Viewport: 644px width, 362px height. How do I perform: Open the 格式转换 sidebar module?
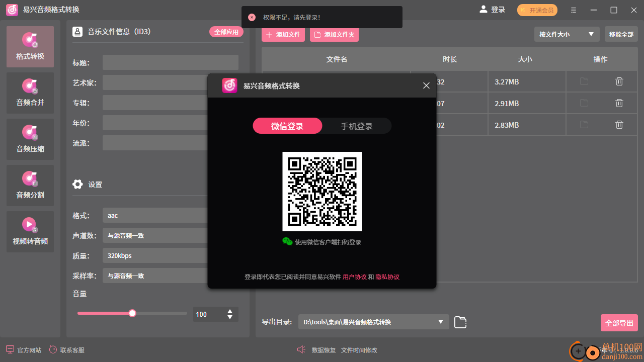point(30,47)
